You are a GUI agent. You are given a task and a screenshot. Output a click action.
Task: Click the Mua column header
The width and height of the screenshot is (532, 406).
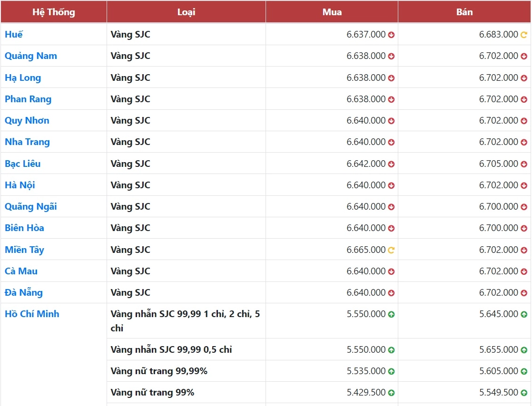click(x=332, y=12)
